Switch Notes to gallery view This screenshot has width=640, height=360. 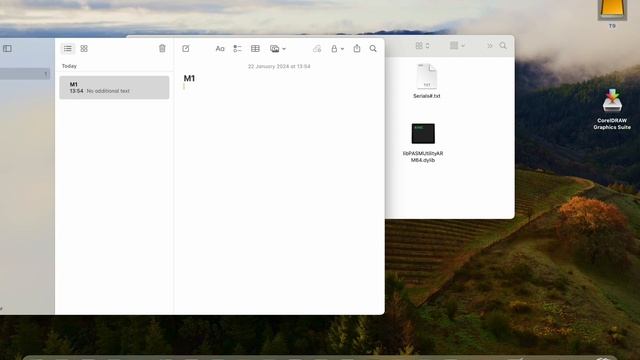(x=84, y=49)
